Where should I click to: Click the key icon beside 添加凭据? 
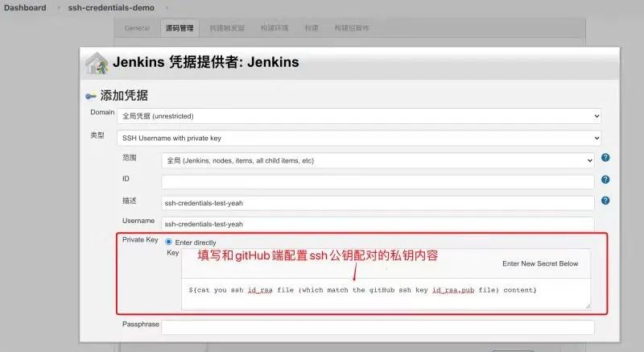pyautogui.click(x=91, y=96)
